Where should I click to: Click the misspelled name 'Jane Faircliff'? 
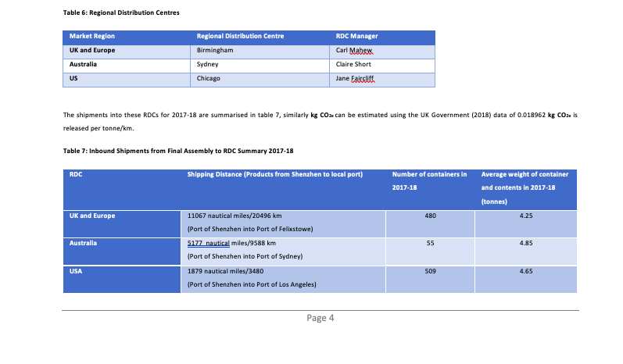point(355,79)
